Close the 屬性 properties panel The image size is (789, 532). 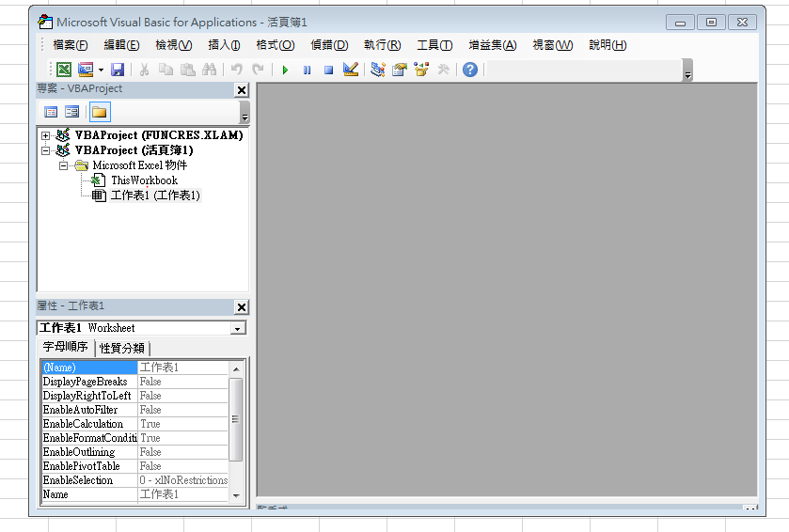pyautogui.click(x=241, y=307)
